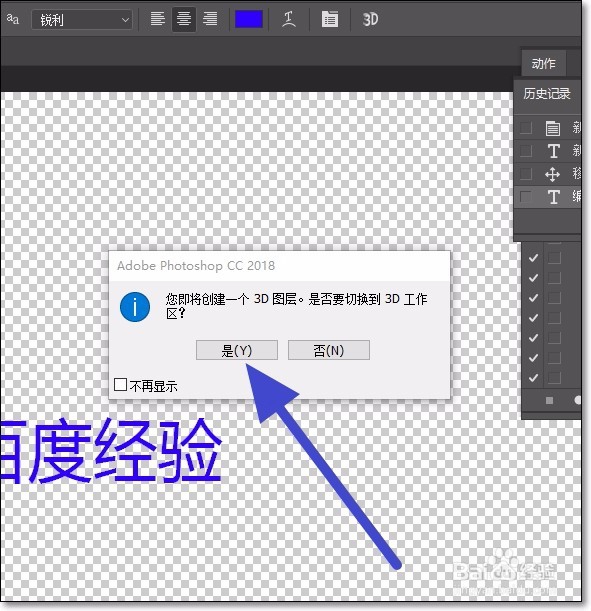Switch to the 历史记录 panel tab
591x611 pixels.
tap(547, 93)
